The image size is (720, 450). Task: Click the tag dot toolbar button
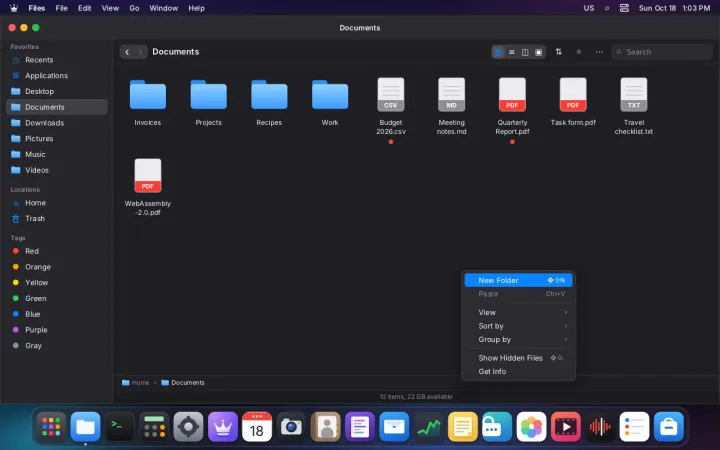click(x=579, y=52)
